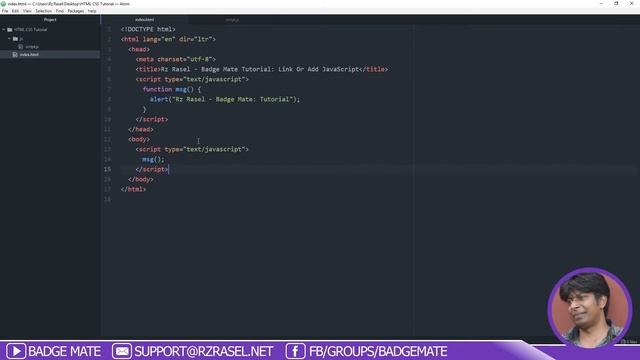640x360 pixels.
Task: Place cursor on the DOCTYPE html line
Action: pos(148,29)
